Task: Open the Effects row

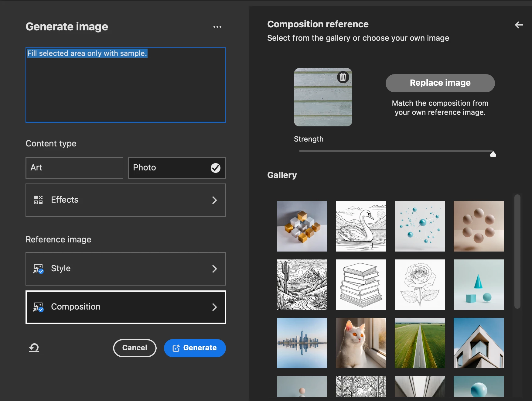Action: click(126, 200)
